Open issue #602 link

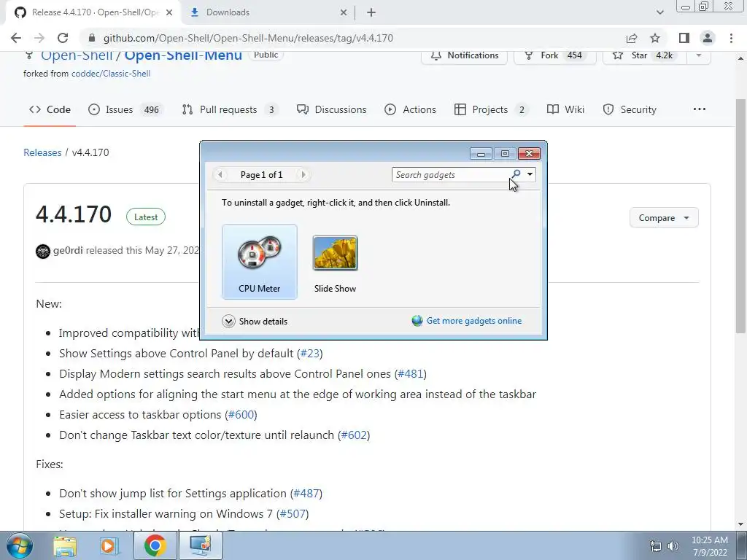354,435
